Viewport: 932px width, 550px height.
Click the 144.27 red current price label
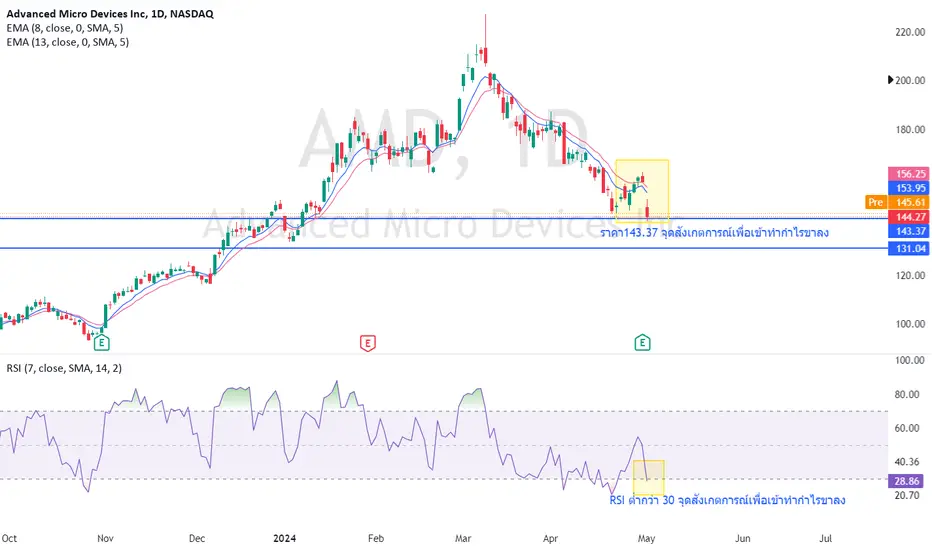coord(909,217)
